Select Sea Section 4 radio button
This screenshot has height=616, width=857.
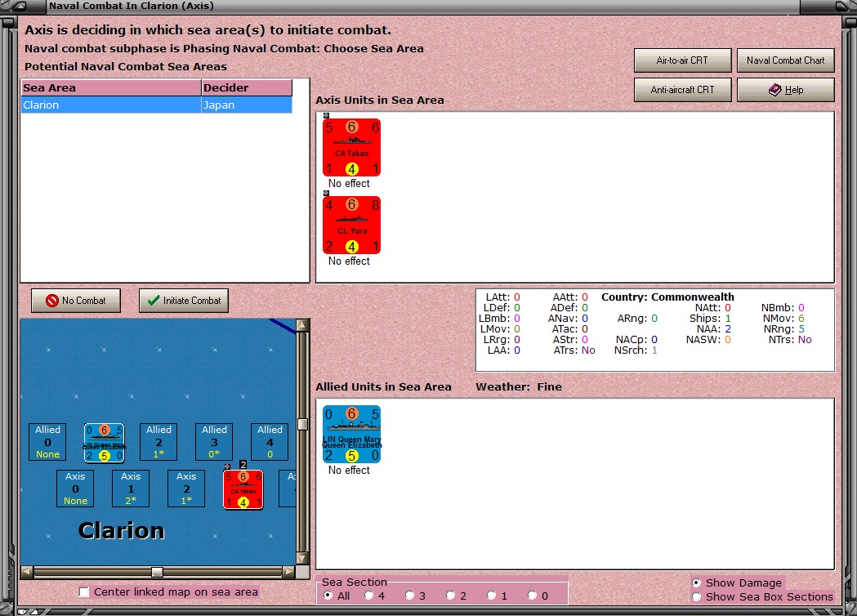(369, 596)
